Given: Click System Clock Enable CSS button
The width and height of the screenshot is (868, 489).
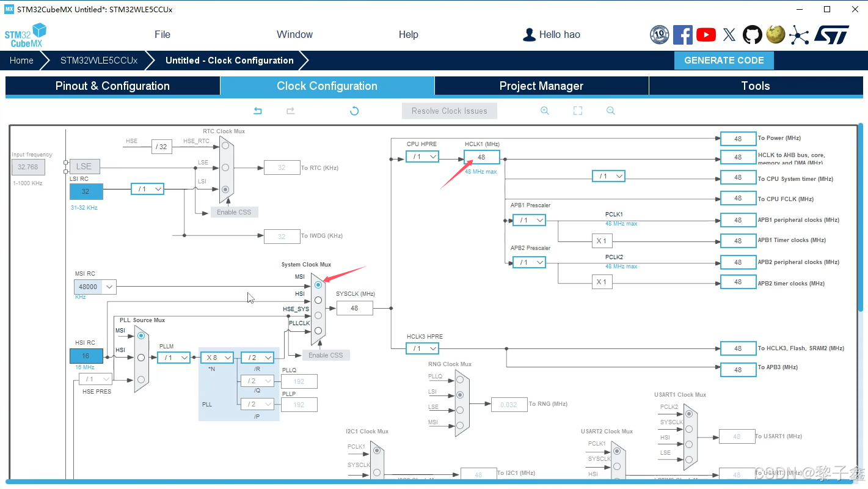Looking at the screenshot, I should point(326,355).
